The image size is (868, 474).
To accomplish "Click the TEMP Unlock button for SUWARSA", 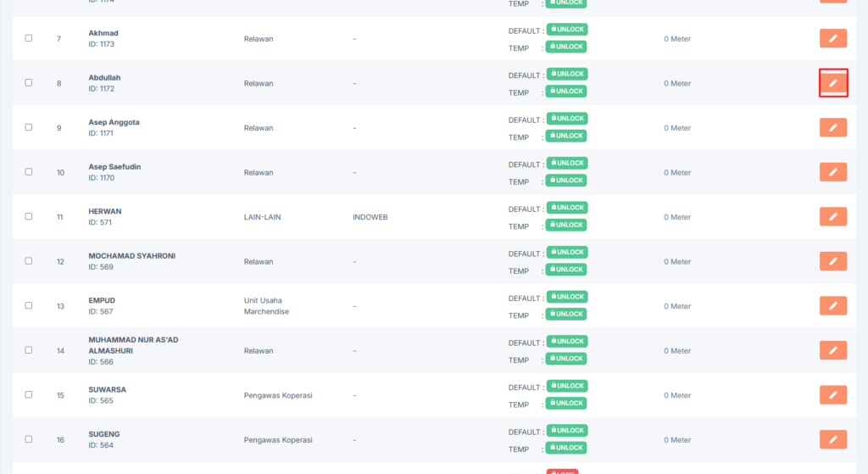I will [566, 404].
